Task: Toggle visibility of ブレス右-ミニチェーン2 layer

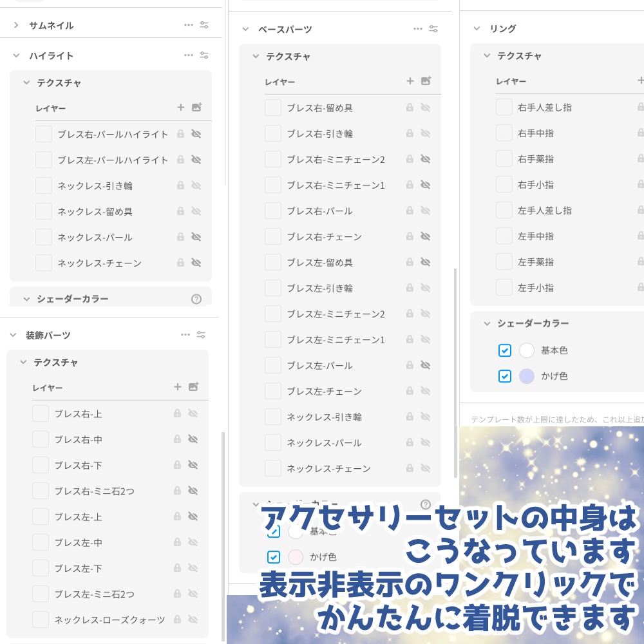Action: coord(426,159)
